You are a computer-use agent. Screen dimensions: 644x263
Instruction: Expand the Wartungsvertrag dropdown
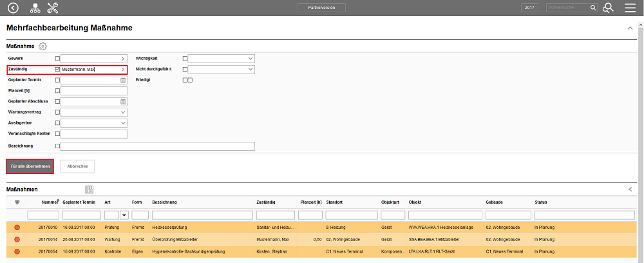(x=122, y=112)
